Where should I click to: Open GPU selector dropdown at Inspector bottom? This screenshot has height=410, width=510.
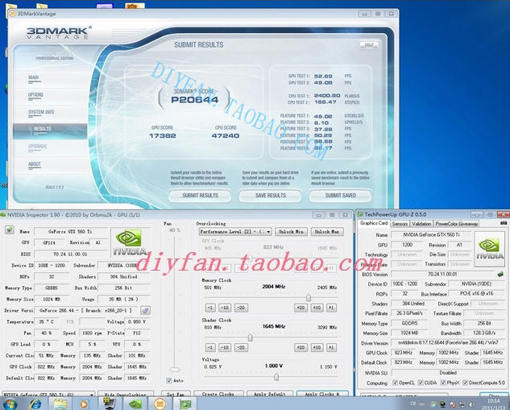pos(48,394)
